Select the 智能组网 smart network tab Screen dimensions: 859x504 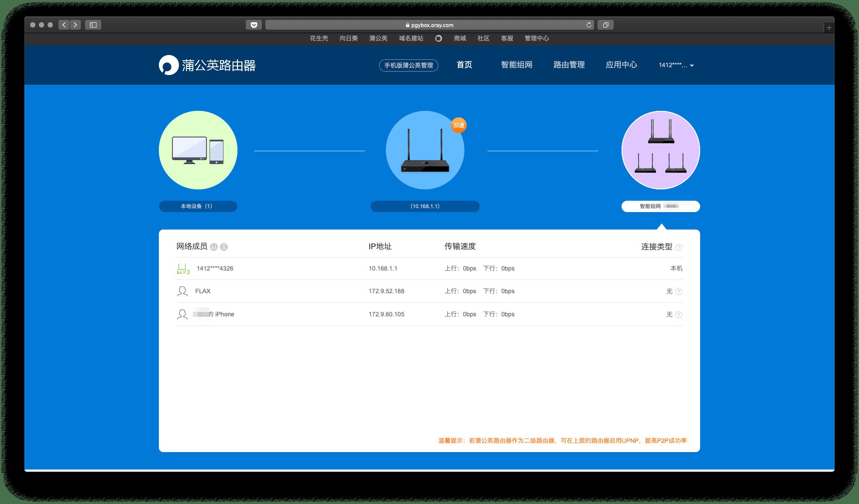coord(516,65)
